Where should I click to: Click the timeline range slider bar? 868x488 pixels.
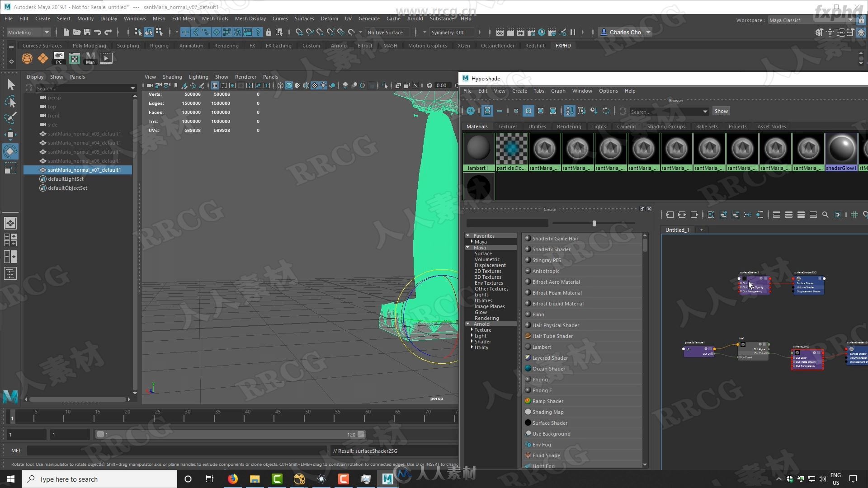[230, 434]
